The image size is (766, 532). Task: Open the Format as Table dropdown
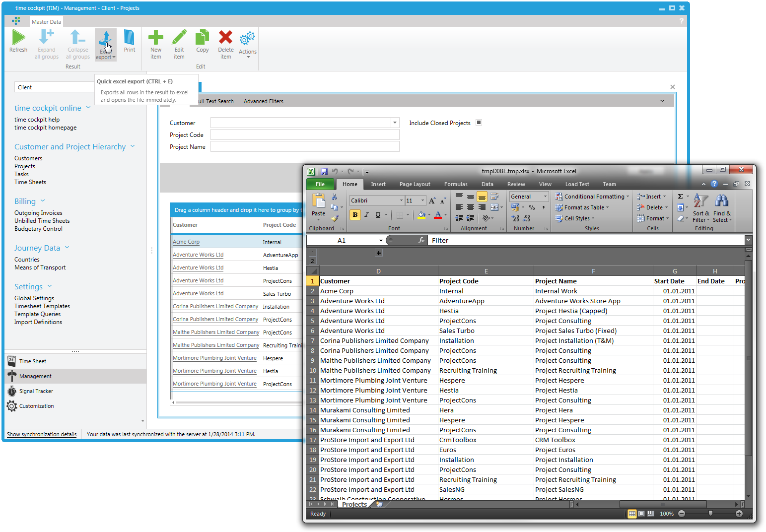582,207
